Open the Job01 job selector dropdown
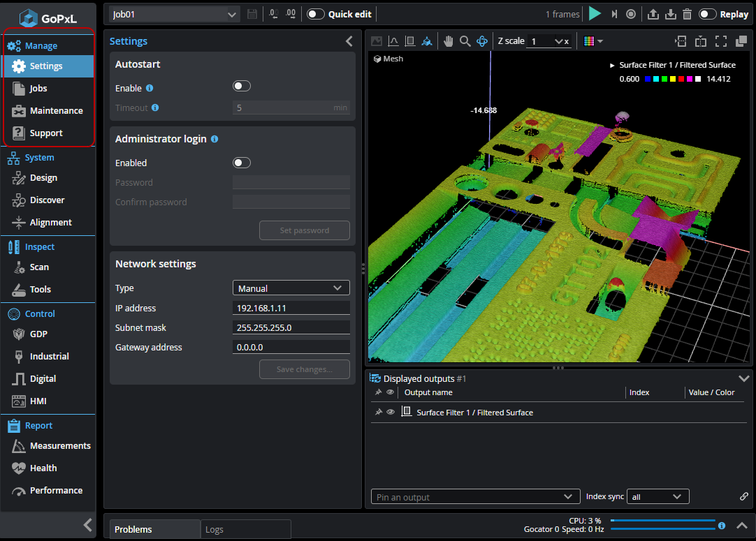The width and height of the screenshot is (756, 541). pyautogui.click(x=175, y=14)
